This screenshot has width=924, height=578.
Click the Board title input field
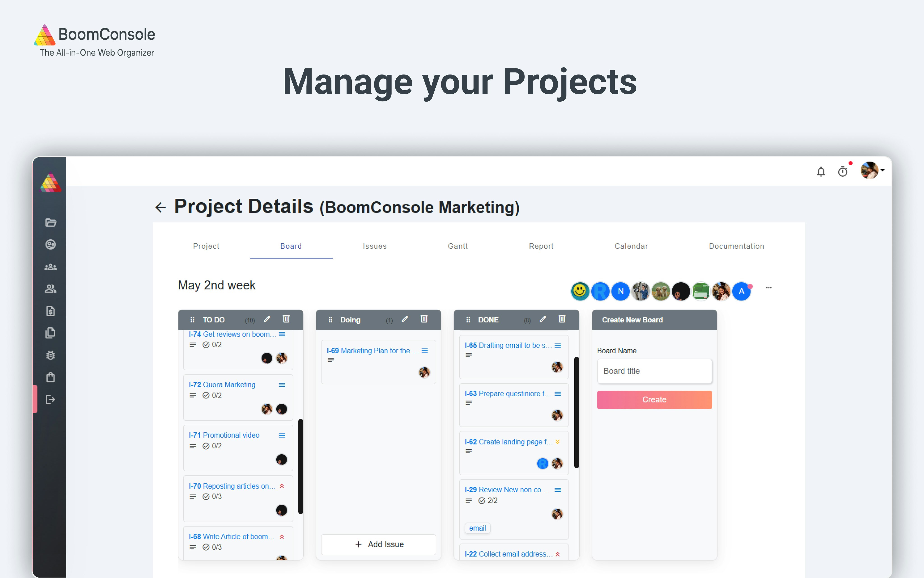click(x=654, y=371)
